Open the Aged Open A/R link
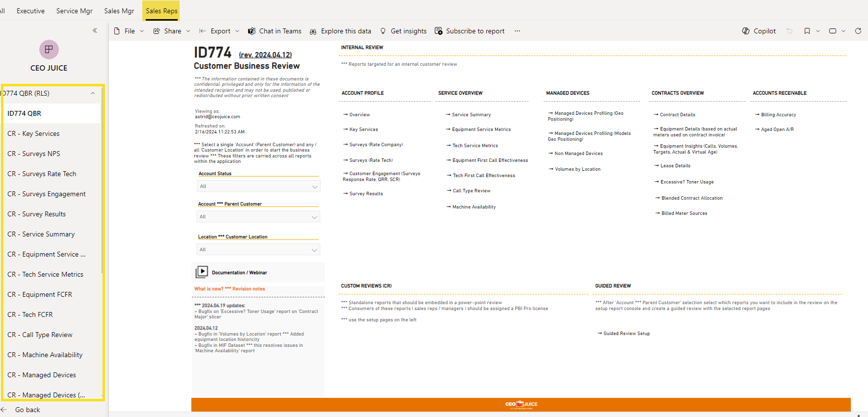This screenshot has width=868, height=417. (x=774, y=130)
